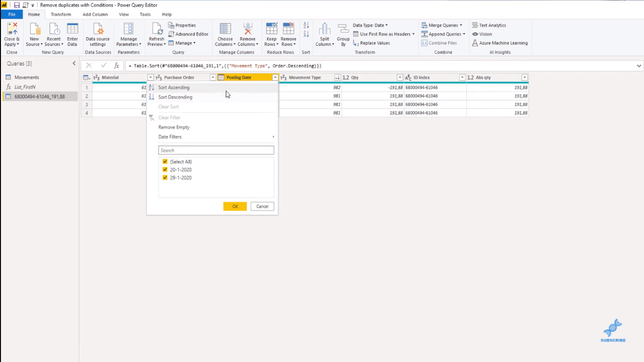Screen dimensions: 644x362
Task: Click the Remove Rows icon
Action: [x=288, y=29]
